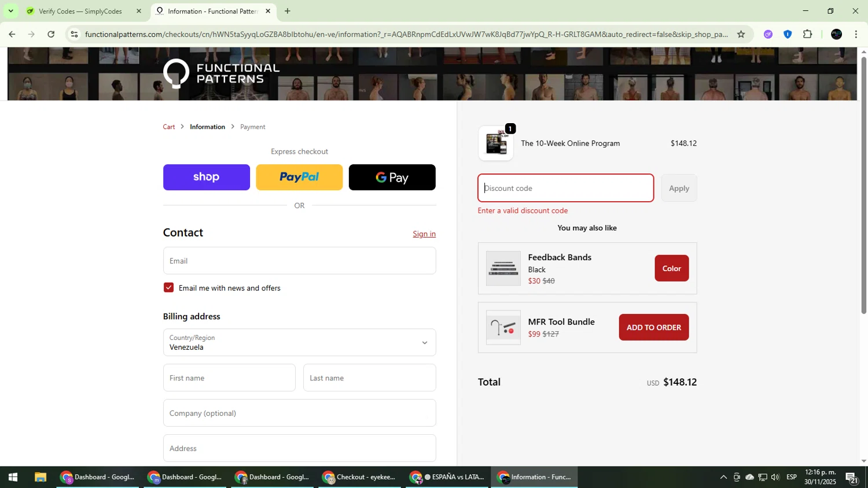868x488 pixels.
Task: Open the Sign in link
Action: pos(424,234)
